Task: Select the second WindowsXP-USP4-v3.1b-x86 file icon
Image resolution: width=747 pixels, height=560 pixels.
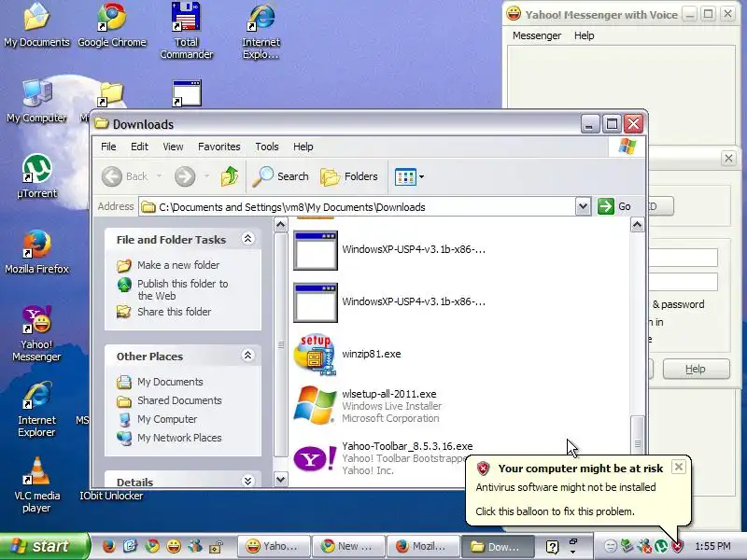Action: coord(315,302)
